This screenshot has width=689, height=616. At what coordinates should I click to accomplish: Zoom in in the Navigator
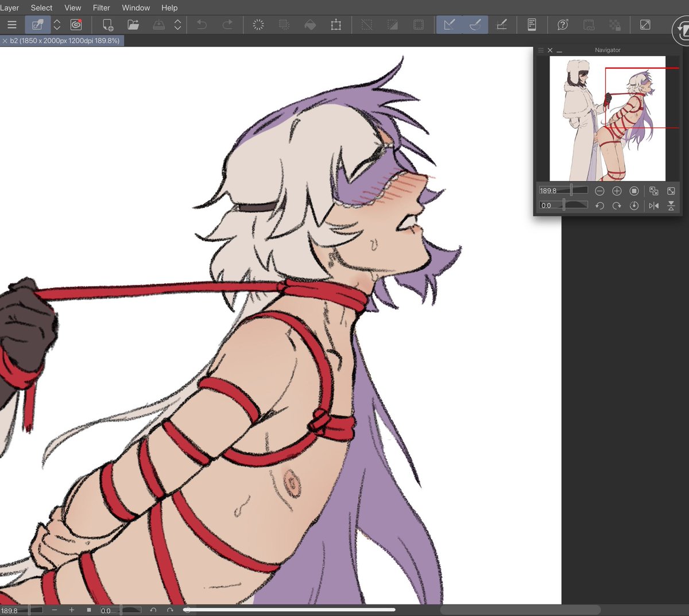(617, 191)
